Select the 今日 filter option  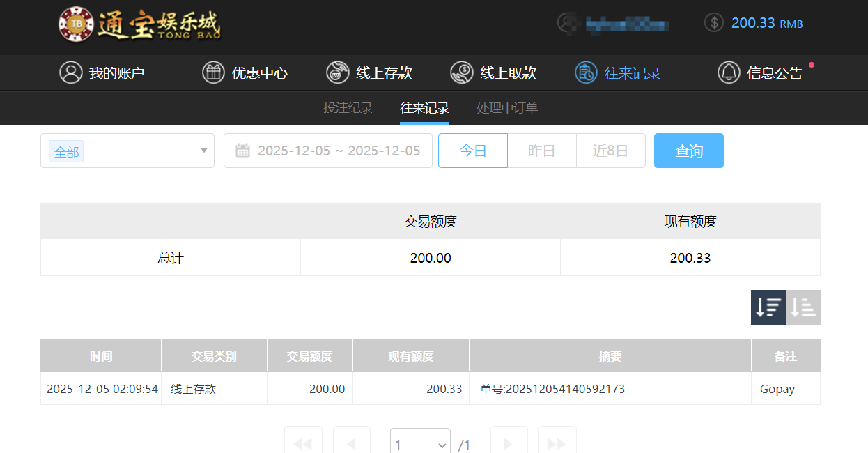point(472,150)
